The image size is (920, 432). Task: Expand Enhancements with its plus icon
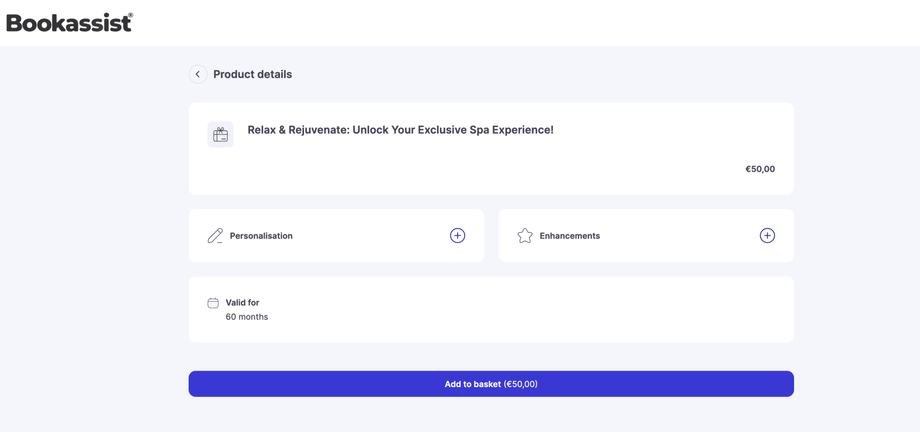point(767,236)
